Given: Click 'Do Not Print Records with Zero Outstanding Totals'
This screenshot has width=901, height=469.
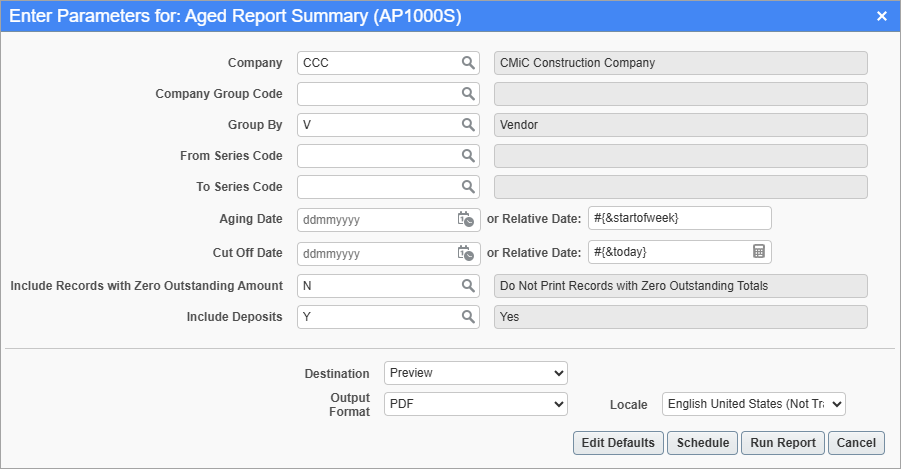Looking at the screenshot, I should pos(681,286).
